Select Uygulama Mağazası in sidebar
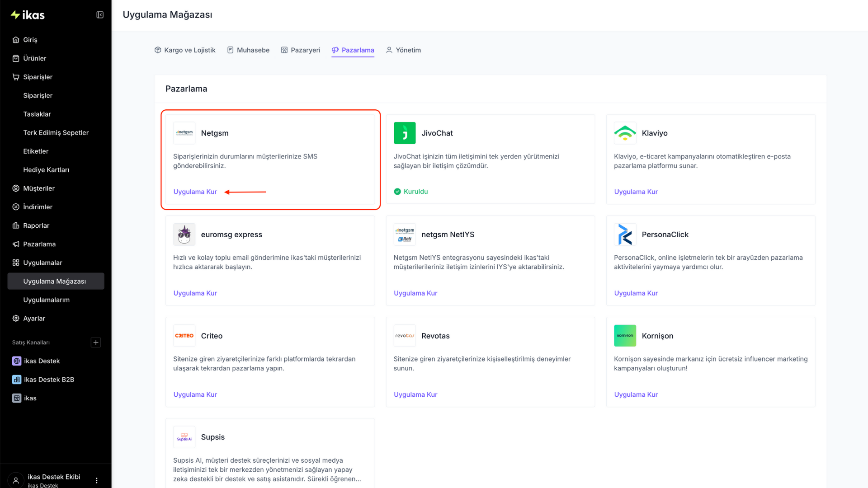The image size is (868, 488). (56, 281)
